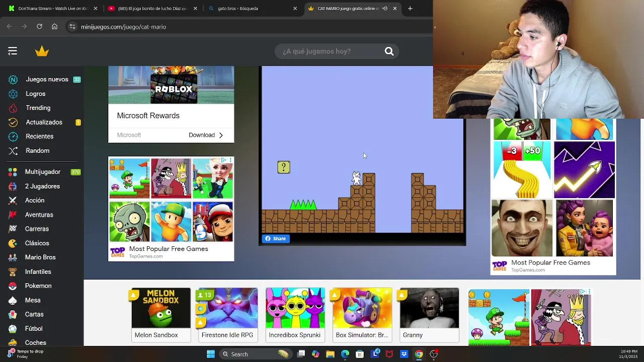Open the hamburger menu icon
Viewport: 644px width, 362px height.
pyautogui.click(x=13, y=51)
